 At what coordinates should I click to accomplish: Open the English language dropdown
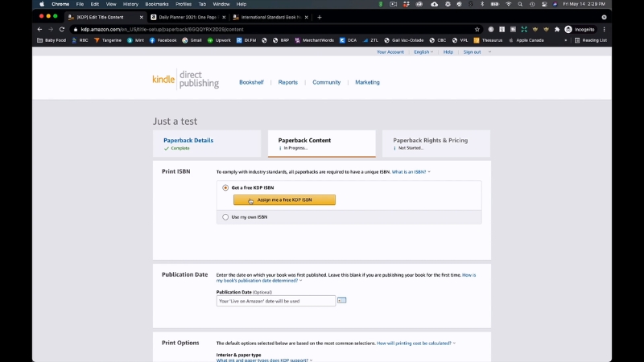[x=423, y=52]
